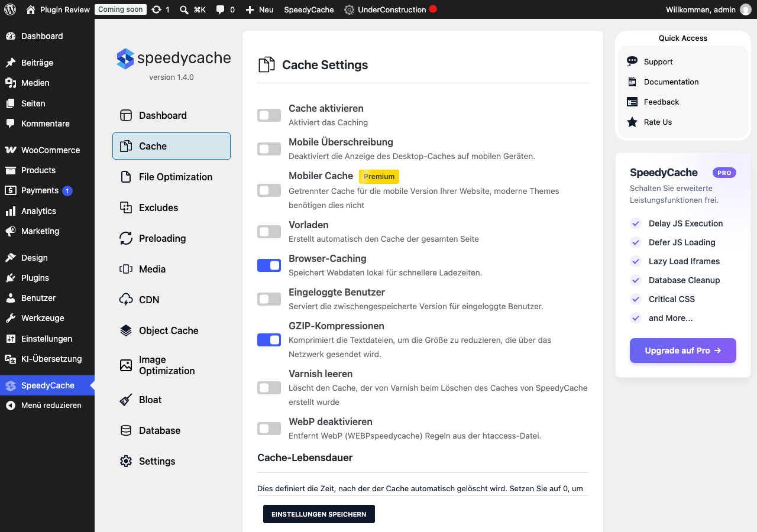Click Upgrade auf Pro button
Screen dimensions: 757x532
coord(683,351)
